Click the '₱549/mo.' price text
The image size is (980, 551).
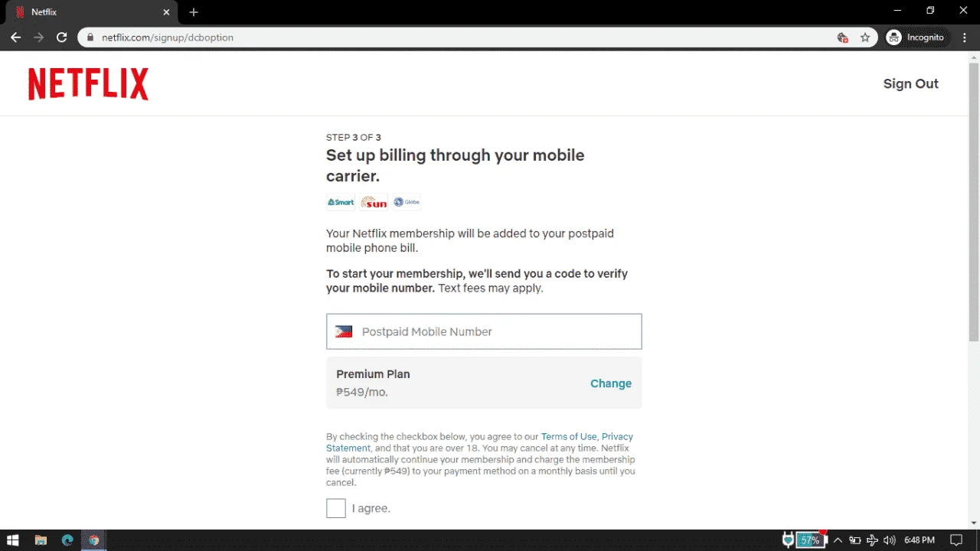[362, 393]
